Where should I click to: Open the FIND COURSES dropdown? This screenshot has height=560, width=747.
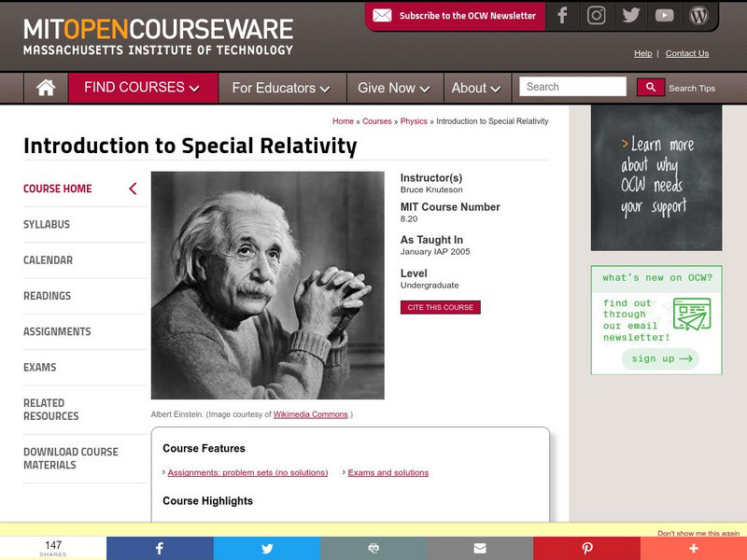click(142, 87)
